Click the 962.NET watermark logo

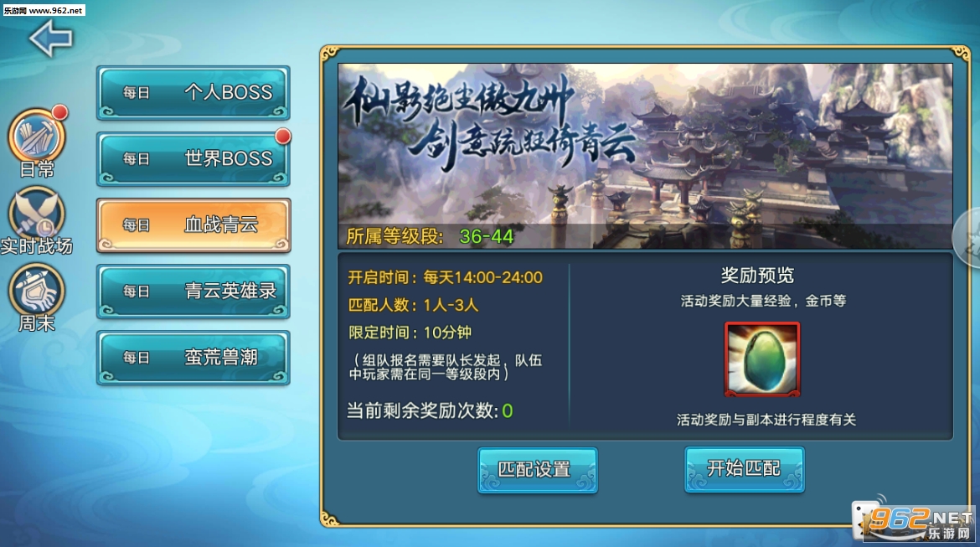pyautogui.click(x=916, y=522)
